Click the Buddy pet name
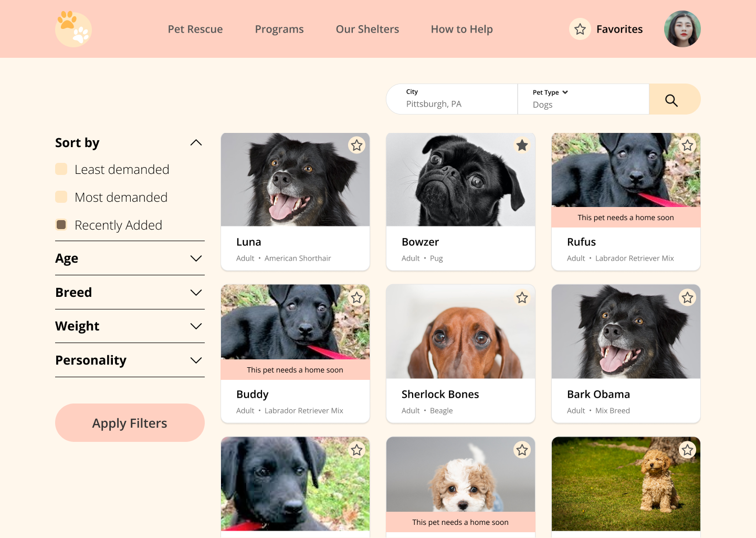The width and height of the screenshot is (756, 538). (253, 395)
